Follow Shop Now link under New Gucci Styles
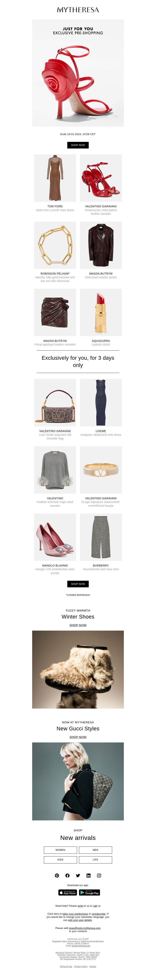This screenshot has width=156, height=980. click(x=78, y=737)
